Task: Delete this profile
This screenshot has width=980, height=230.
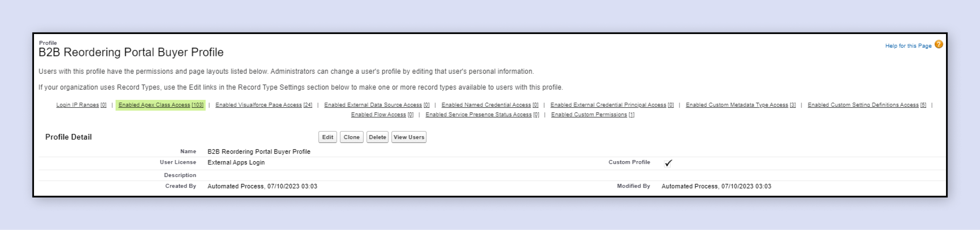Action: coord(377,137)
